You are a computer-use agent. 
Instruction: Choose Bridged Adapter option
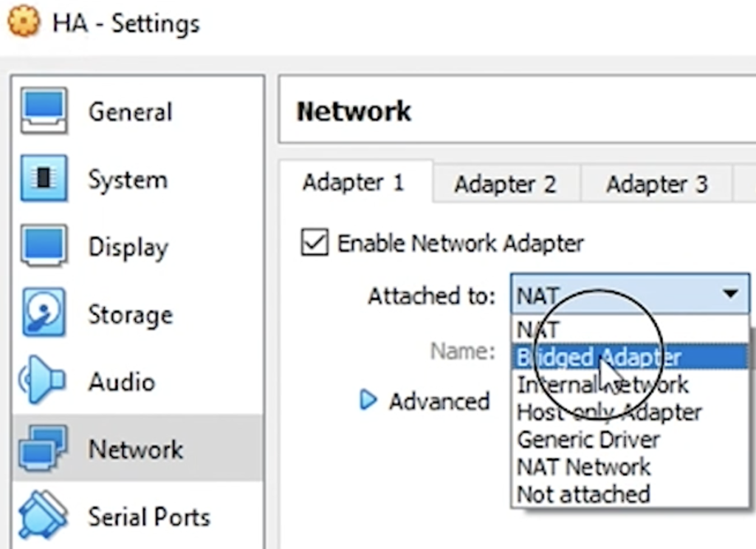[630, 357]
